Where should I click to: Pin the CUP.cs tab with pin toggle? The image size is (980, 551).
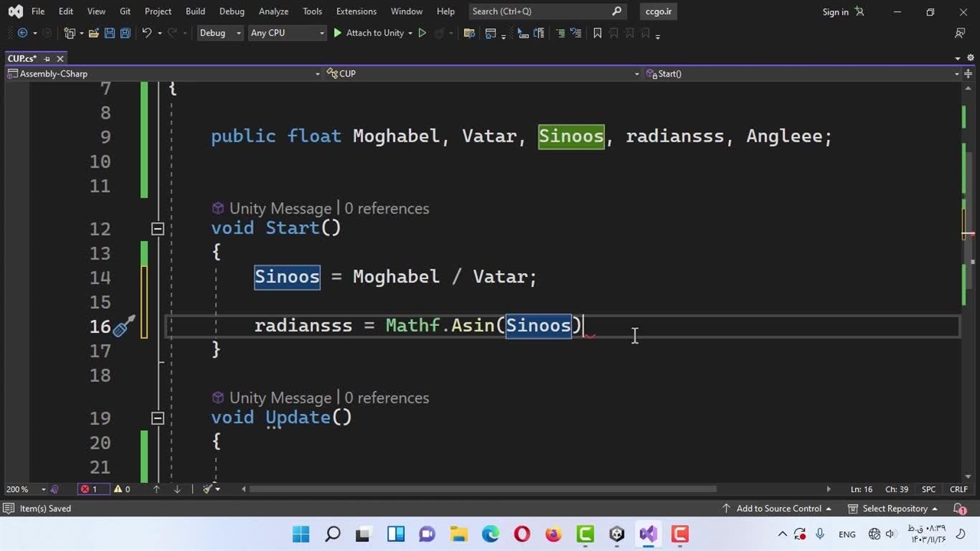point(47,59)
